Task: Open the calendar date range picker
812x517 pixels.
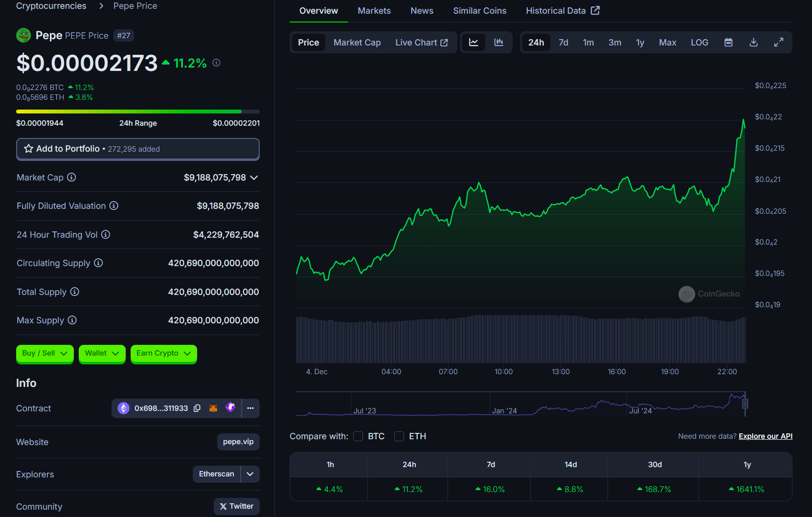Action: (x=728, y=43)
